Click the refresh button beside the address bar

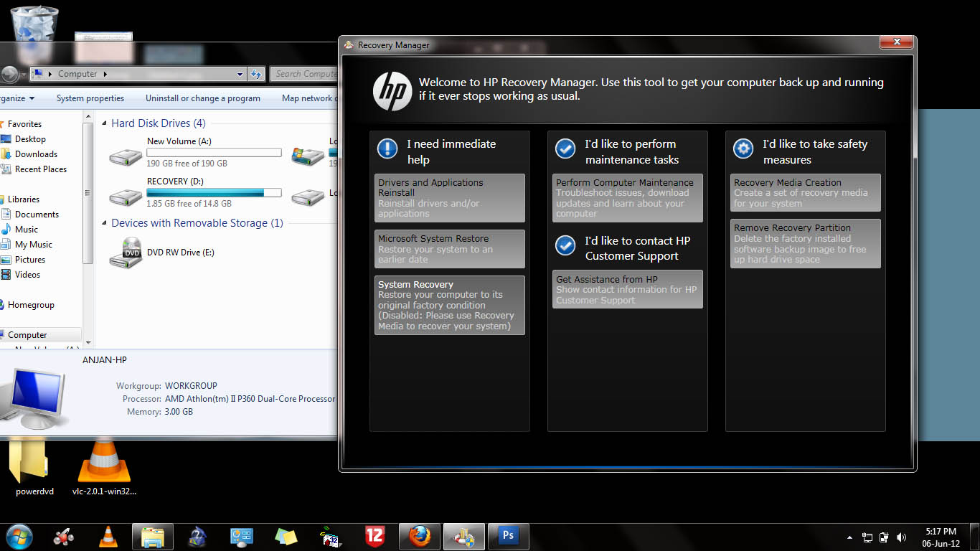coord(257,74)
